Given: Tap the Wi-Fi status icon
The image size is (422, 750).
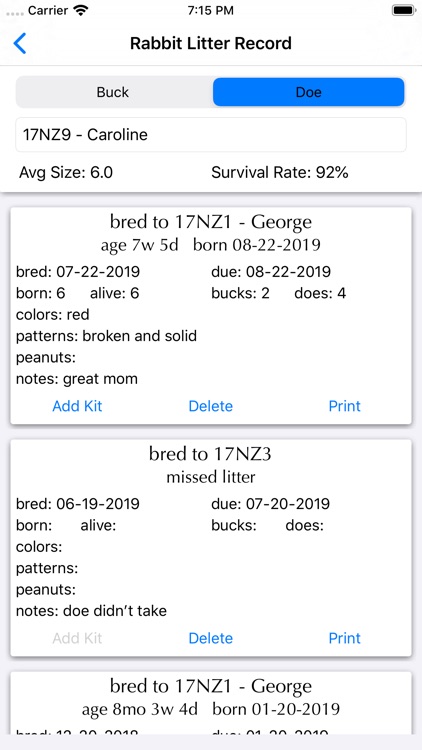Looking at the screenshot, I should pyautogui.click(x=81, y=11).
